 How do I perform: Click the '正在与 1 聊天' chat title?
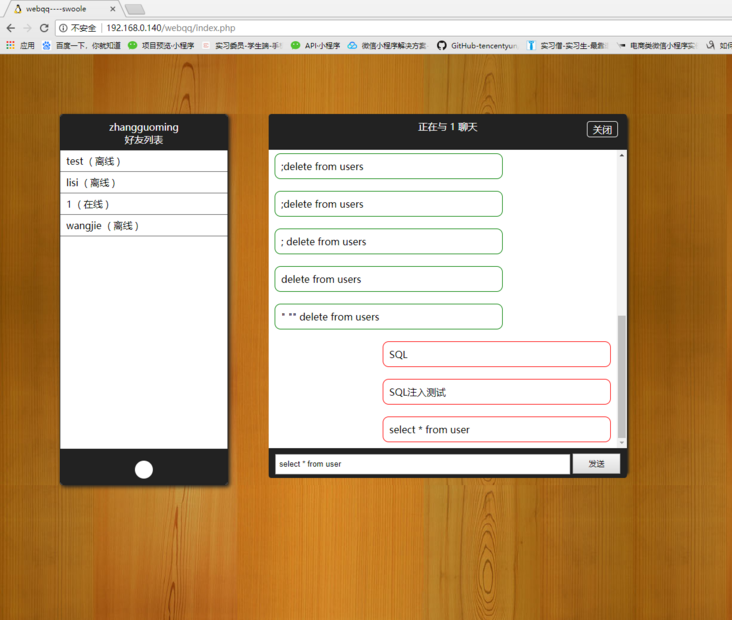[x=447, y=127]
